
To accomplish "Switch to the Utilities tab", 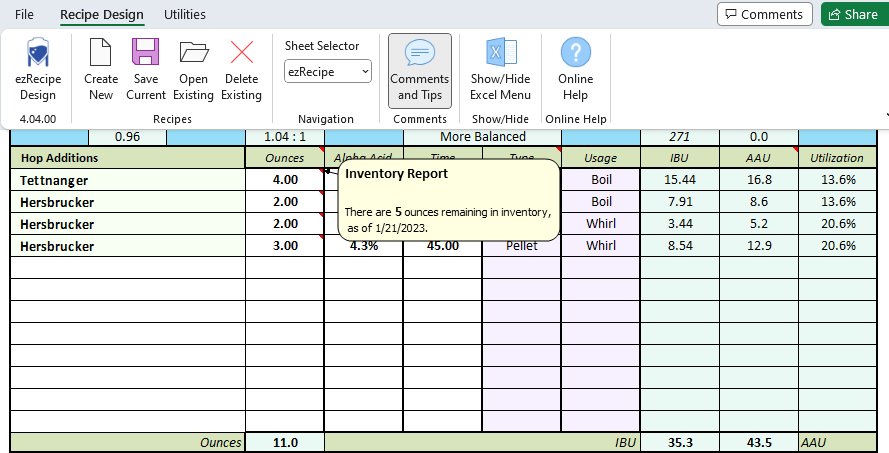I will tap(185, 14).
